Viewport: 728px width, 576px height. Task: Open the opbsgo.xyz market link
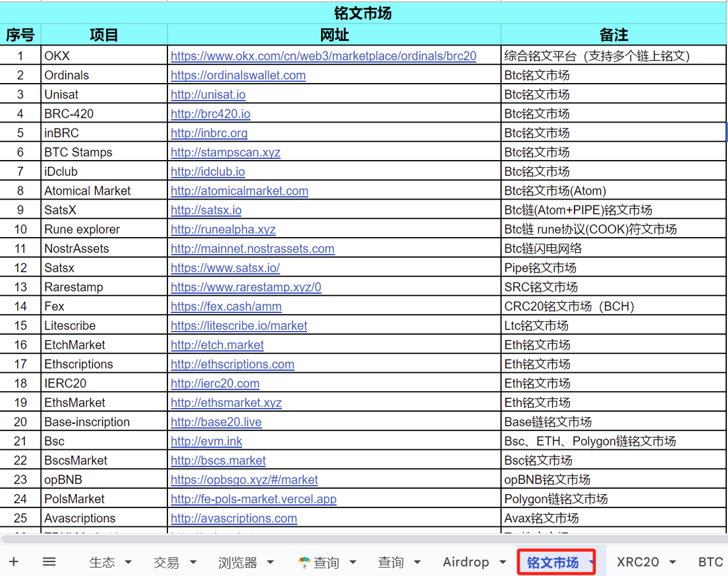[x=244, y=480]
